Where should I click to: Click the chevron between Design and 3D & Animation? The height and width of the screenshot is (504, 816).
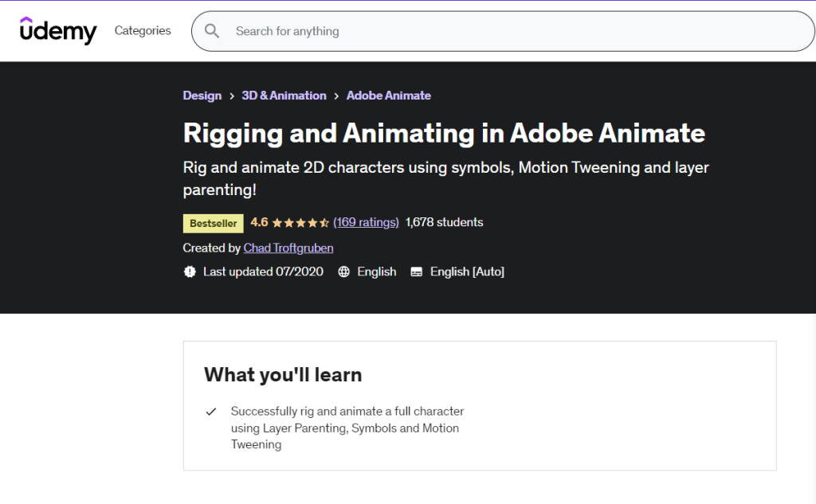[x=229, y=96]
